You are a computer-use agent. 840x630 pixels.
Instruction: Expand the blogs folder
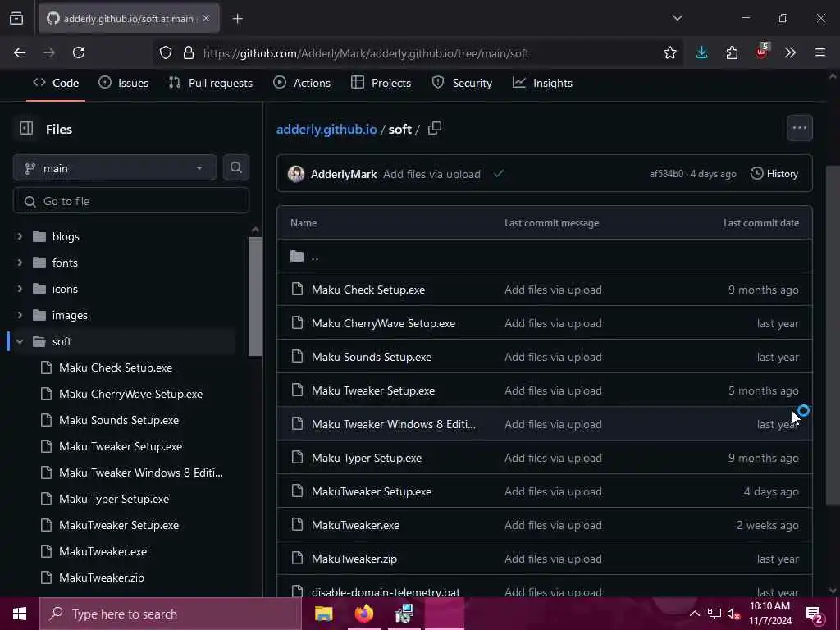20,236
